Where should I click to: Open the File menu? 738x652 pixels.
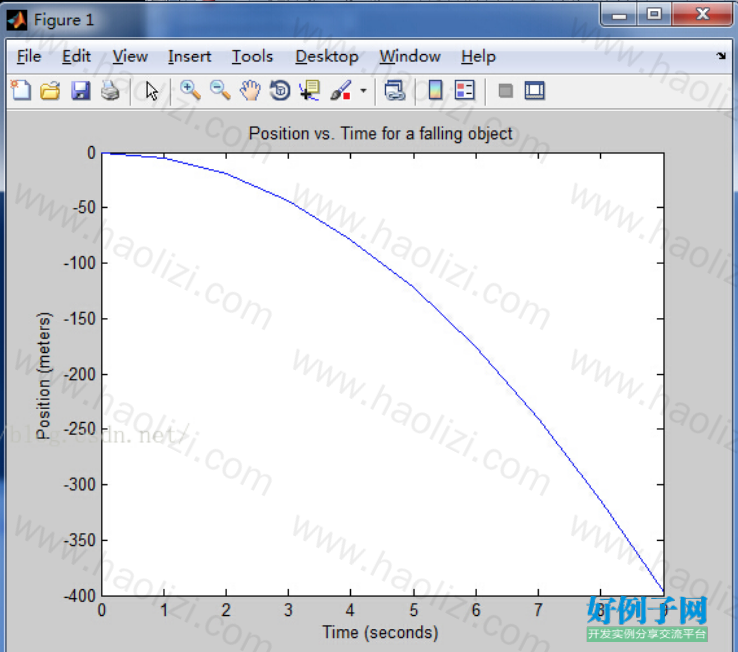pyautogui.click(x=29, y=56)
